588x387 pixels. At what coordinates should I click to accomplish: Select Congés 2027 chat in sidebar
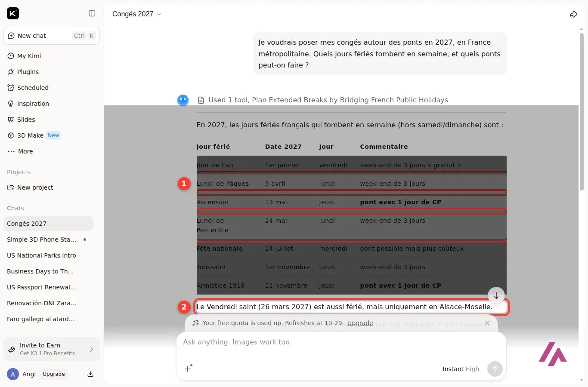coord(48,224)
